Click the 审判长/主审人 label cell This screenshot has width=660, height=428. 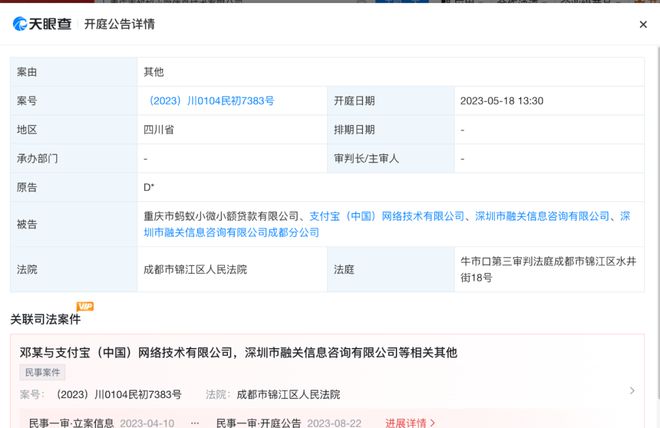tap(391, 159)
